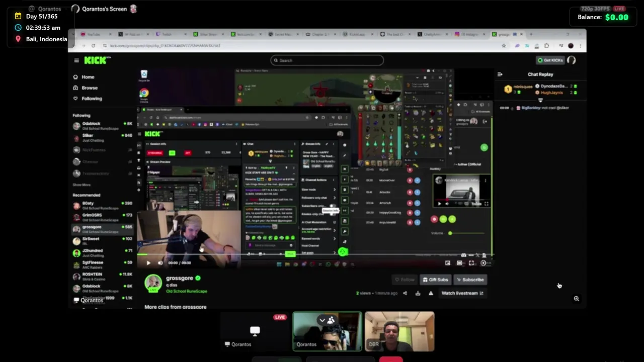Screen dimensions: 644x362
Task: Click the minisquee chat leaderboard entry
Action: [519, 89]
